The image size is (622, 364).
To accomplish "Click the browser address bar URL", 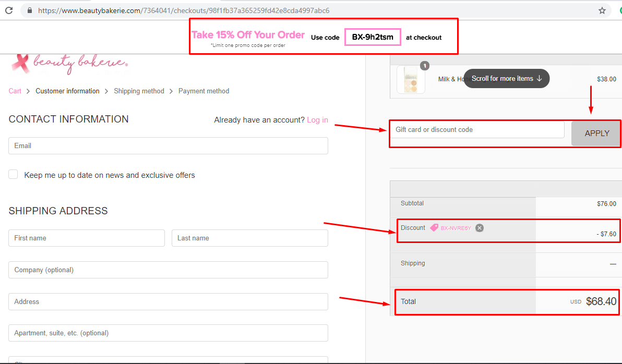I will [x=184, y=10].
